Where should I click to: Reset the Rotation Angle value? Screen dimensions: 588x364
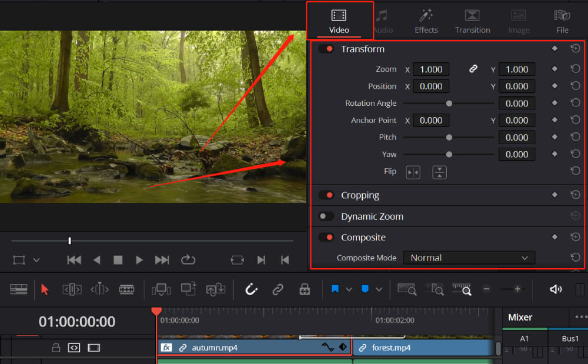tap(575, 103)
